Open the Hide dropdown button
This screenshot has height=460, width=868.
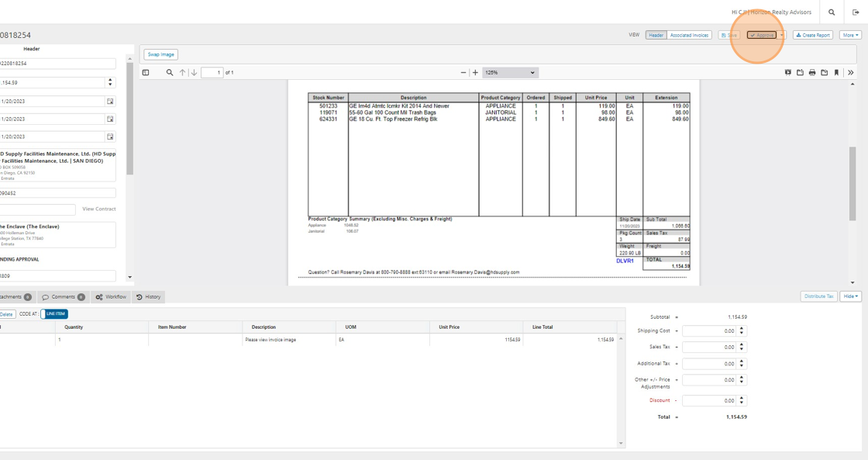click(851, 296)
